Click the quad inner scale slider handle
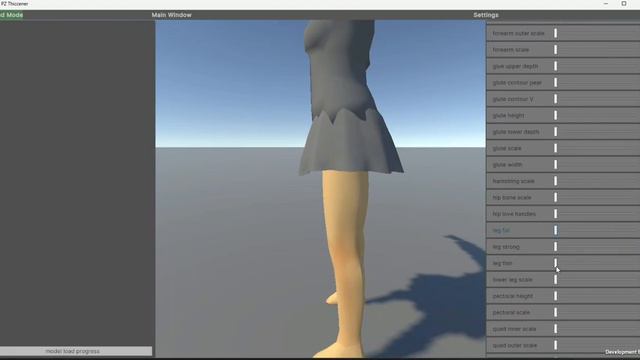This screenshot has height=360, width=640. 556,329
